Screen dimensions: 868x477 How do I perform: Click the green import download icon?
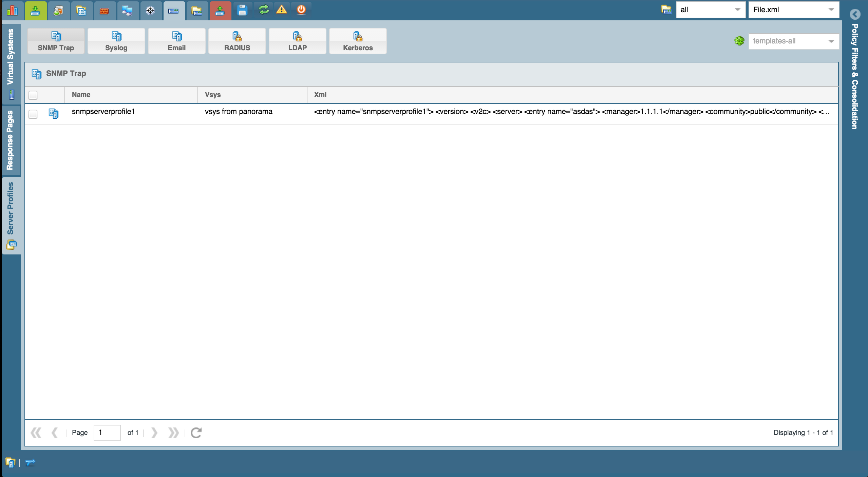(x=35, y=10)
